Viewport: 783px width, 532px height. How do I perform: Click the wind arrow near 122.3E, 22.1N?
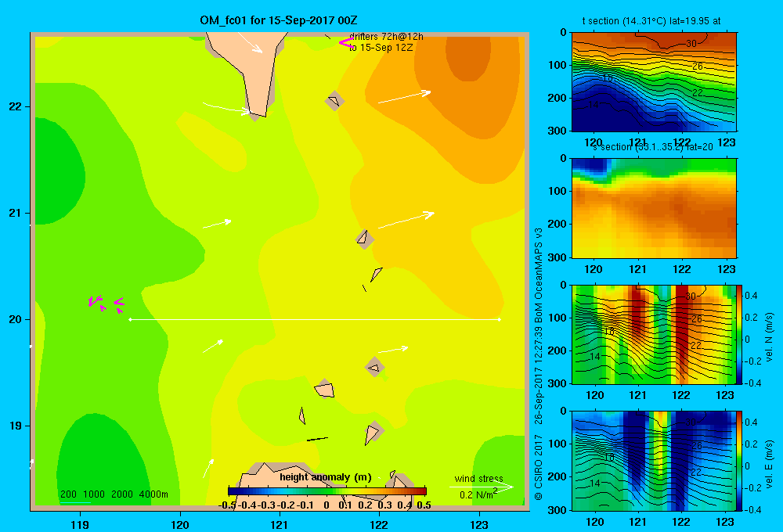(x=405, y=97)
